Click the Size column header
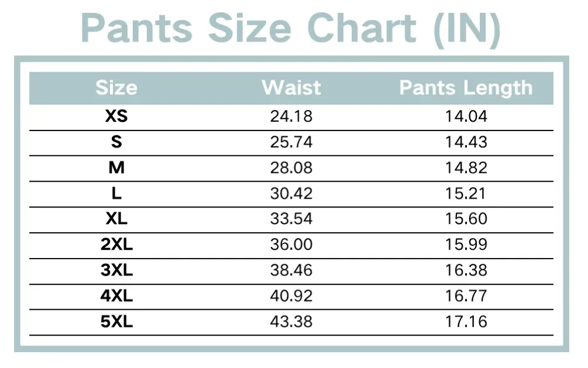Image resolution: width=588 pixels, height=368 pixels. point(116,88)
